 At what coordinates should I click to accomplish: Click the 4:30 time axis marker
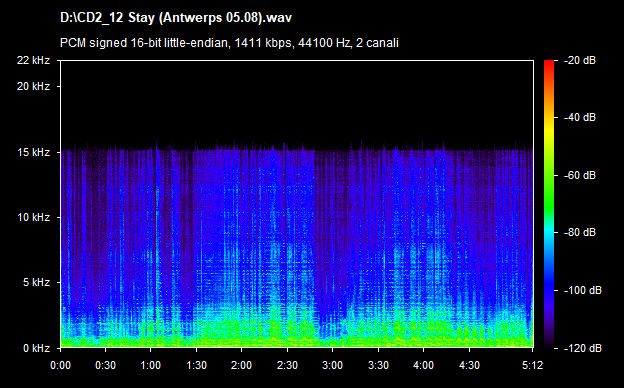tap(469, 365)
